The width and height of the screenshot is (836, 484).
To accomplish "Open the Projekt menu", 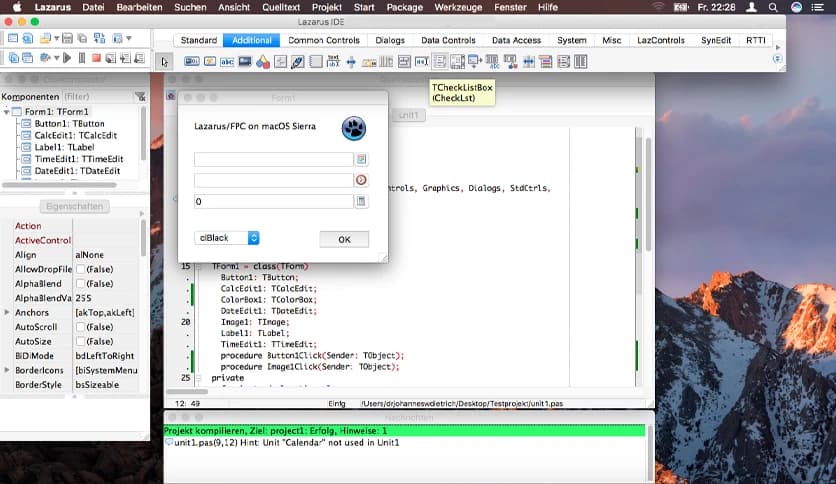I will click(x=326, y=7).
